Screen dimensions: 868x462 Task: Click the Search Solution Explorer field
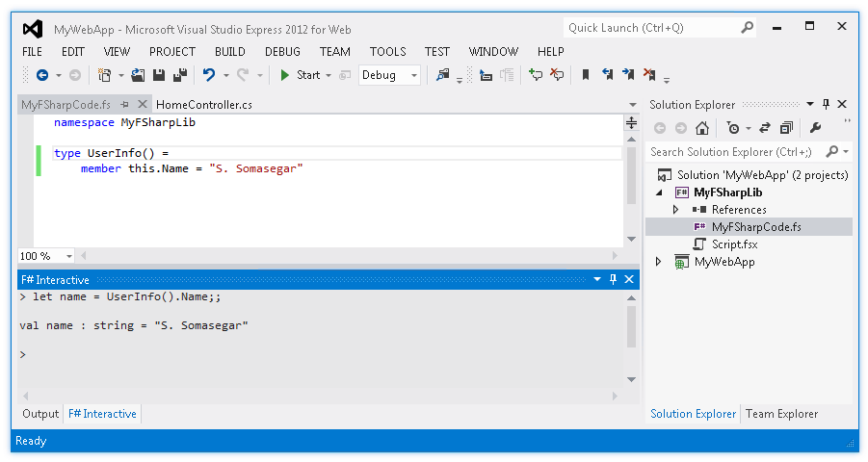(732, 152)
